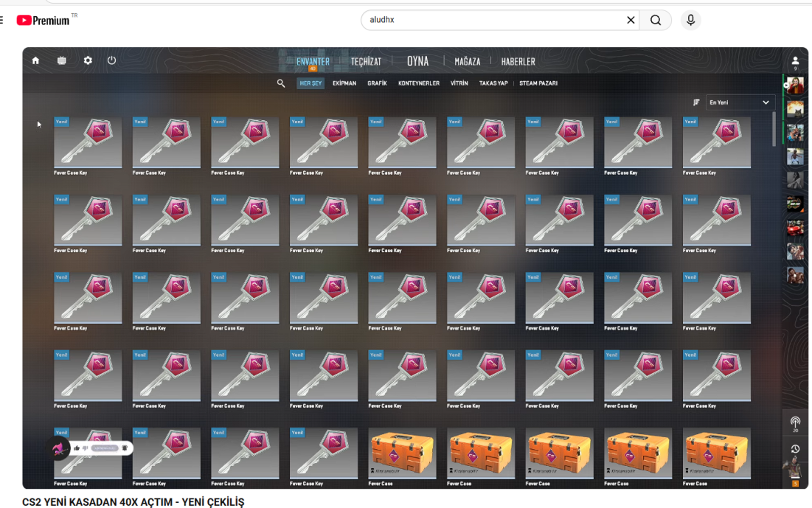This screenshot has width=812, height=508.
Task: Click the STEAM PAZARI link
Action: (538, 83)
